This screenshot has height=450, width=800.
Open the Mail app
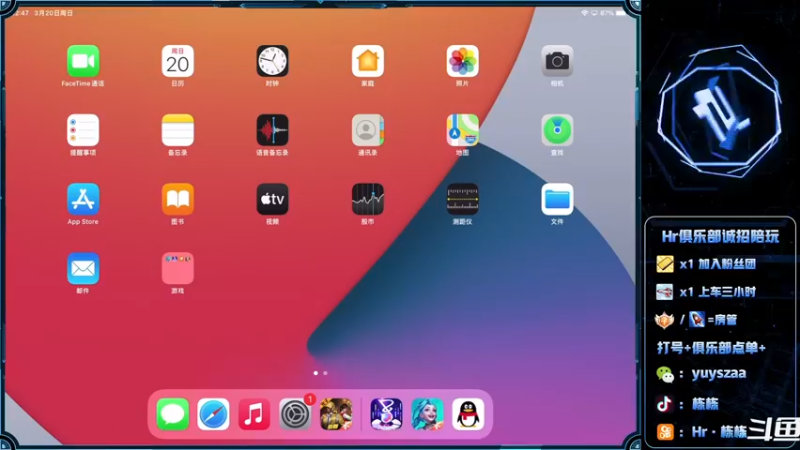pyautogui.click(x=83, y=268)
